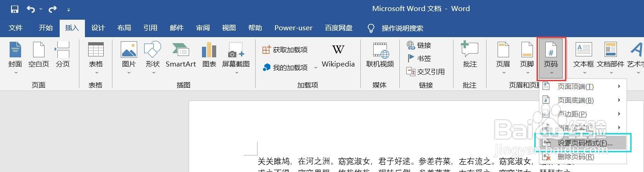The image size is (644, 172).
Task: Insert online video with 联机视频
Action: point(380,55)
